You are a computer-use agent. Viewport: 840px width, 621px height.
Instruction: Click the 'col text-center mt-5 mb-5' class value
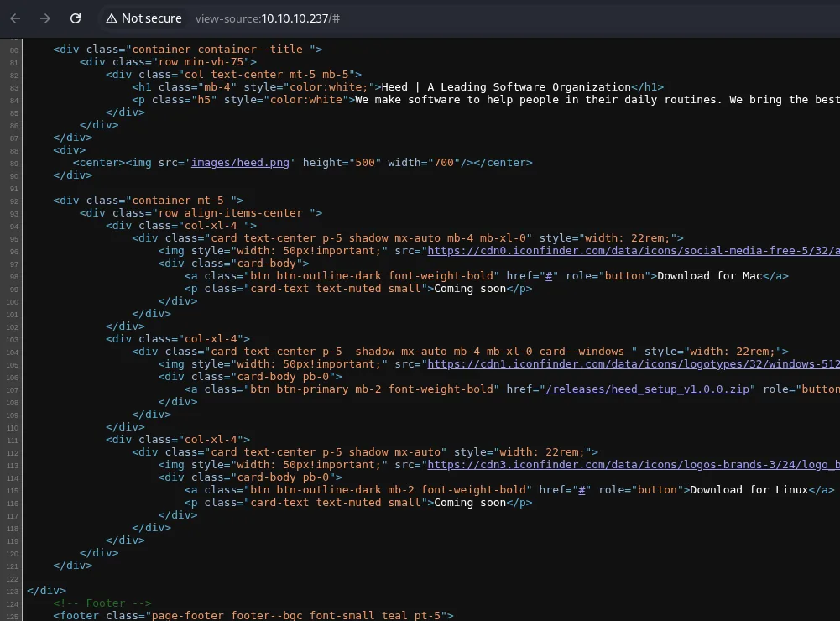(x=266, y=75)
